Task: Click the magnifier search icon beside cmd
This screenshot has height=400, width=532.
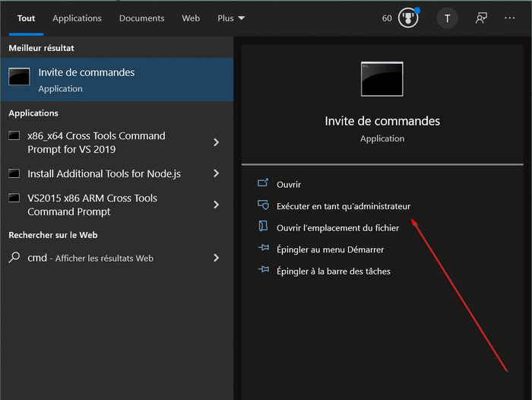Action: point(14,257)
